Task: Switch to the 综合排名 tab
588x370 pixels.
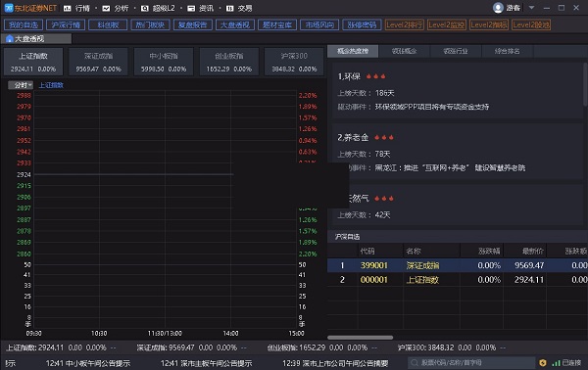Action: click(x=507, y=51)
